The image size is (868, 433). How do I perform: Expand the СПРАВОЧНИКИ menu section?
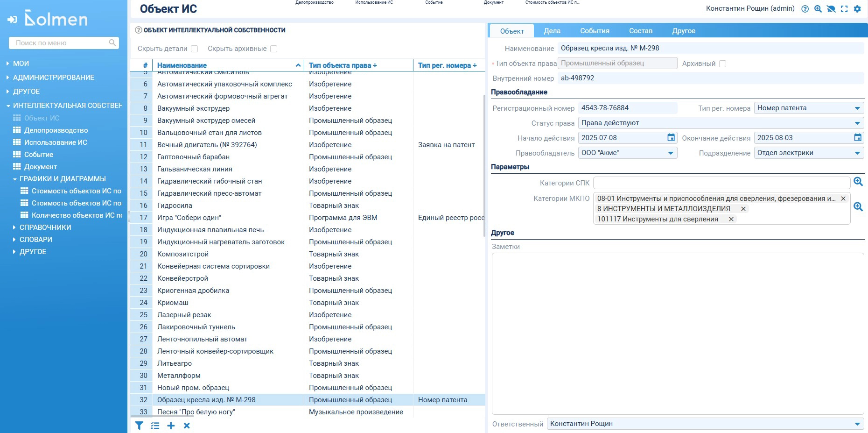(45, 227)
